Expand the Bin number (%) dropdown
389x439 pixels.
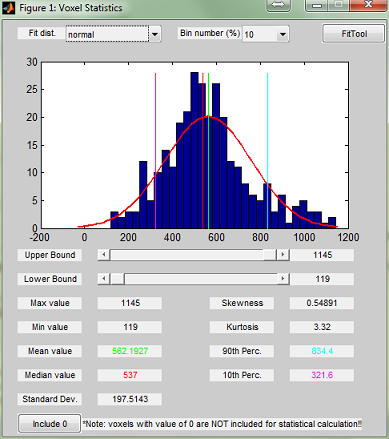click(x=283, y=34)
